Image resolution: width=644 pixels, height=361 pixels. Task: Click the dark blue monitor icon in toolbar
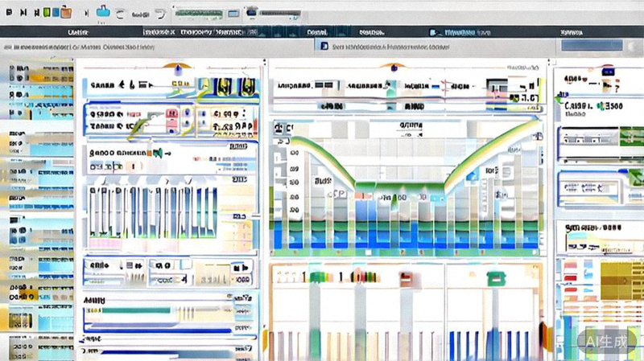252,13
